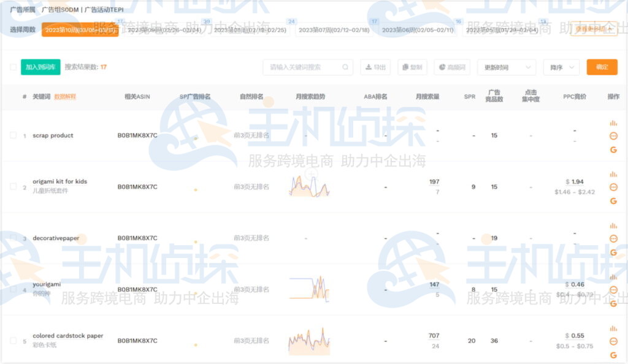Image resolution: width=628 pixels, height=364 pixels.
Task: Click the G icon in the yourigami row
Action: click(x=613, y=303)
